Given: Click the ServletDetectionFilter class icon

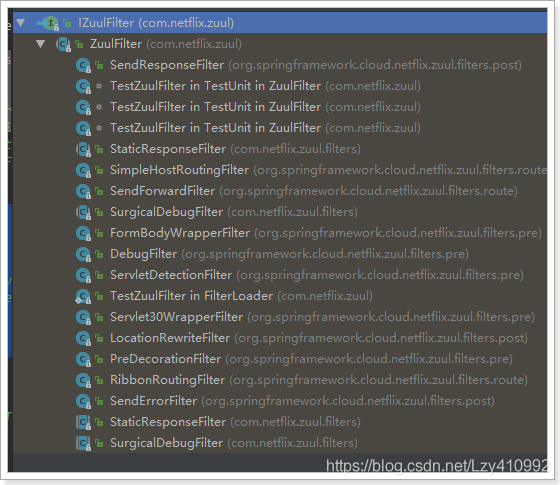Looking at the screenshot, I should pos(83,275).
